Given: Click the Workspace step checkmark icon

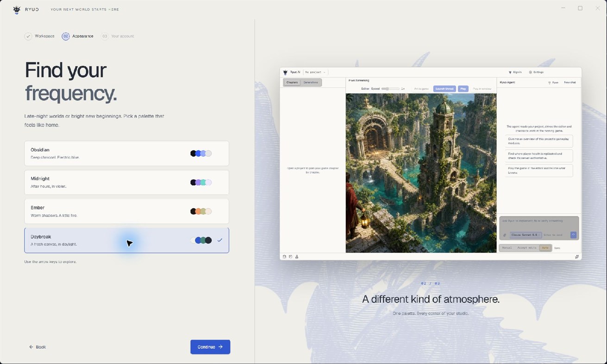Looking at the screenshot, I should coord(28,36).
